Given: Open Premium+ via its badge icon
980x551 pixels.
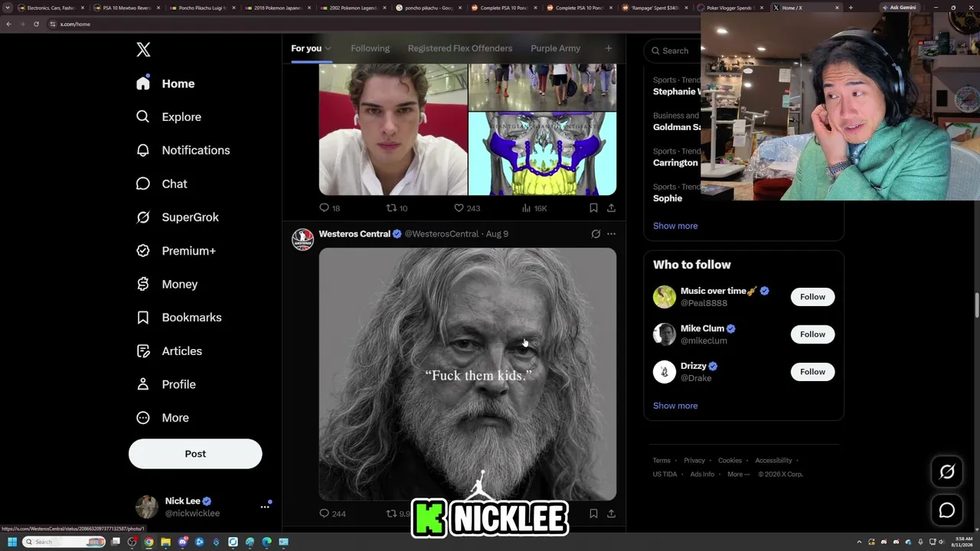Looking at the screenshot, I should (x=143, y=251).
